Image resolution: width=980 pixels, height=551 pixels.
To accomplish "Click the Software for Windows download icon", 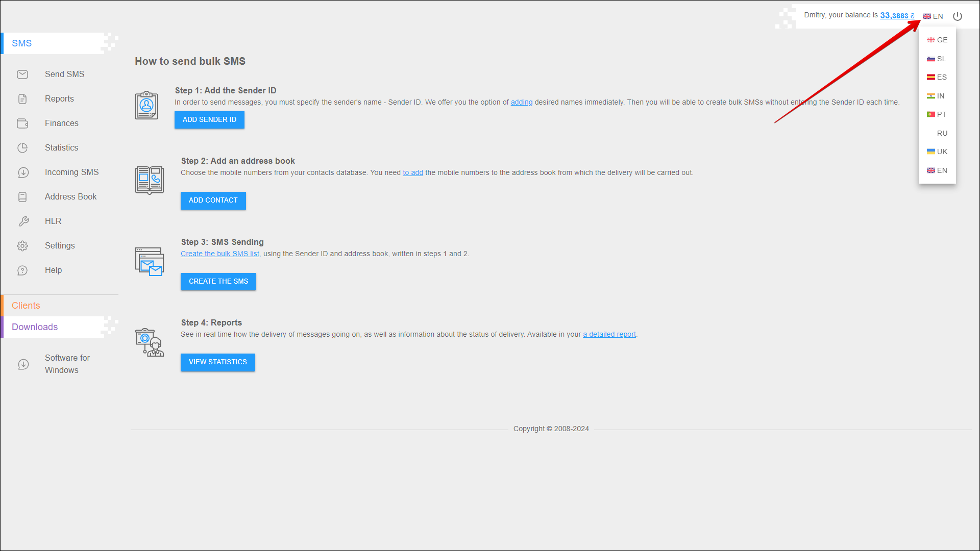I will [x=23, y=364].
